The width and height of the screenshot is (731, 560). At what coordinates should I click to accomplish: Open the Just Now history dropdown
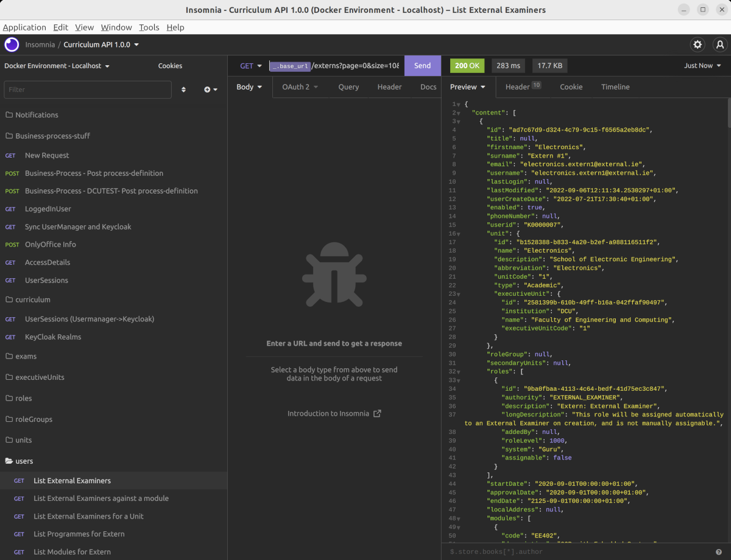702,65
